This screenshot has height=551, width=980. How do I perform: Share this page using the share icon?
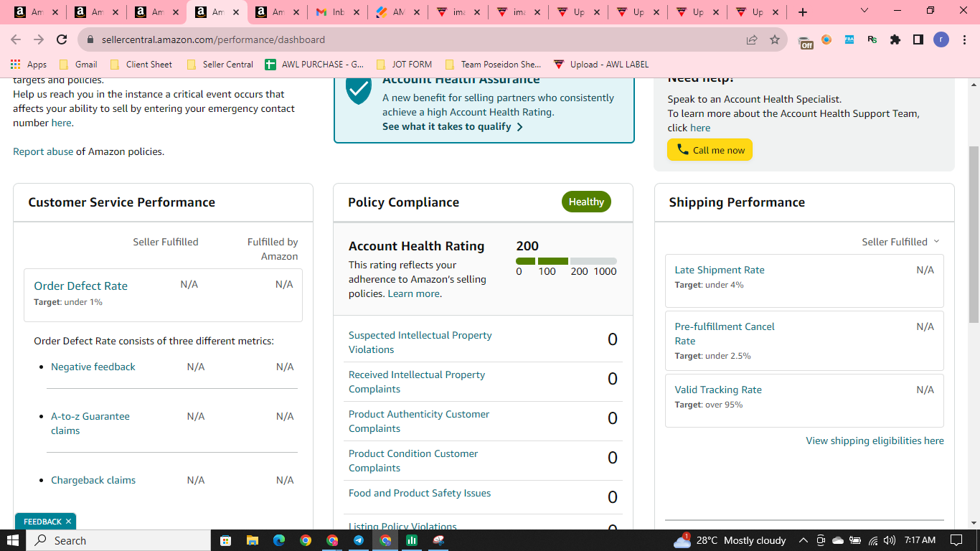752,40
